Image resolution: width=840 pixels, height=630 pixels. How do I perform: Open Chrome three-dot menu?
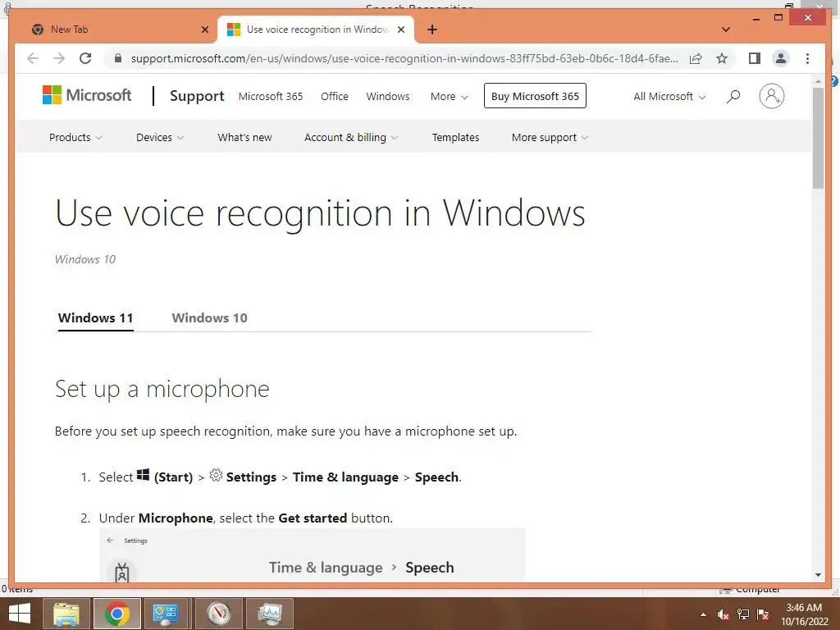[807, 58]
